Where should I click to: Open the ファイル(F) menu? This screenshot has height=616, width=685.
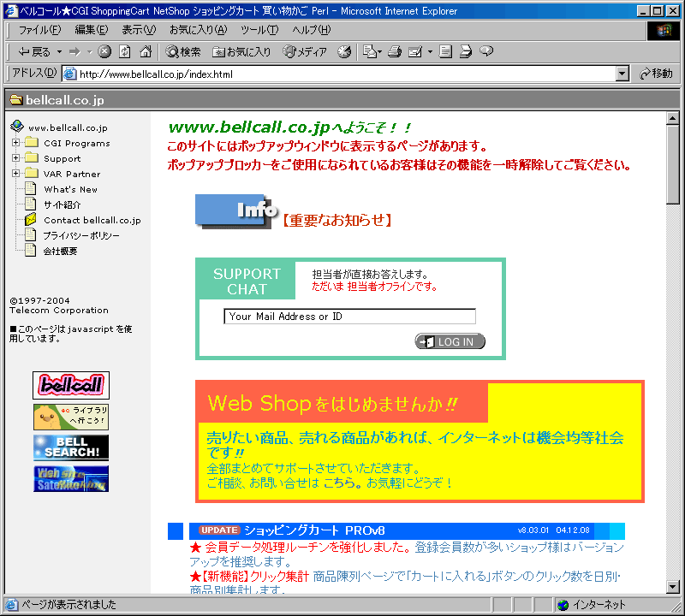pyautogui.click(x=39, y=30)
